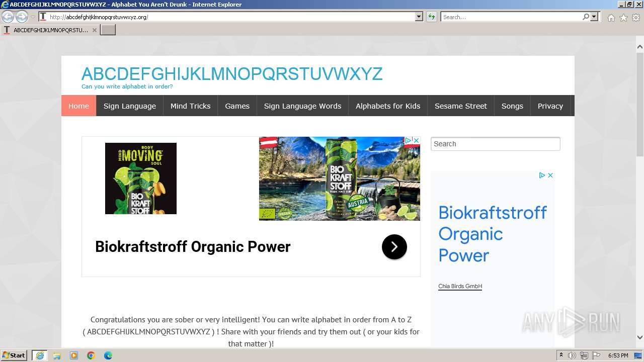Click the ABCDEFGHIJKLMNOPQRSTUVWXYZ site title
644x362 pixels.
coord(232,73)
